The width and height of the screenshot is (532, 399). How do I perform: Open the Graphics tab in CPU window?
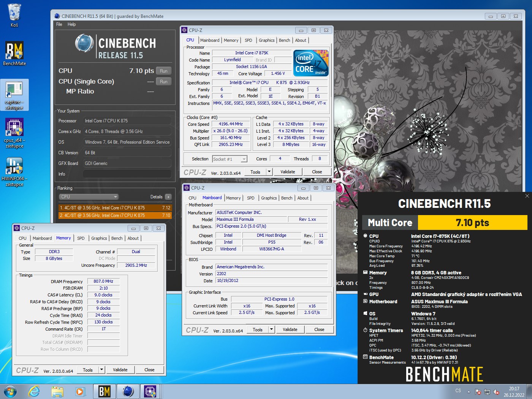[267, 40]
